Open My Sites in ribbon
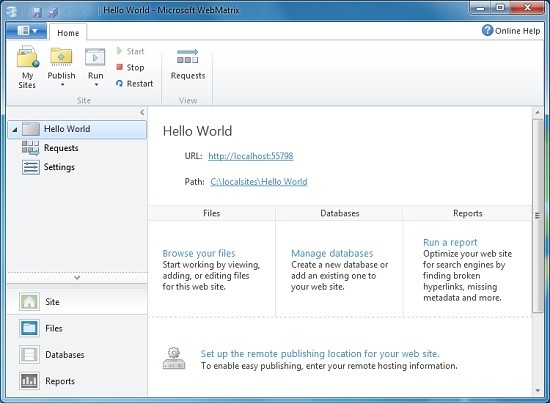This screenshot has width=550, height=404. (x=27, y=67)
